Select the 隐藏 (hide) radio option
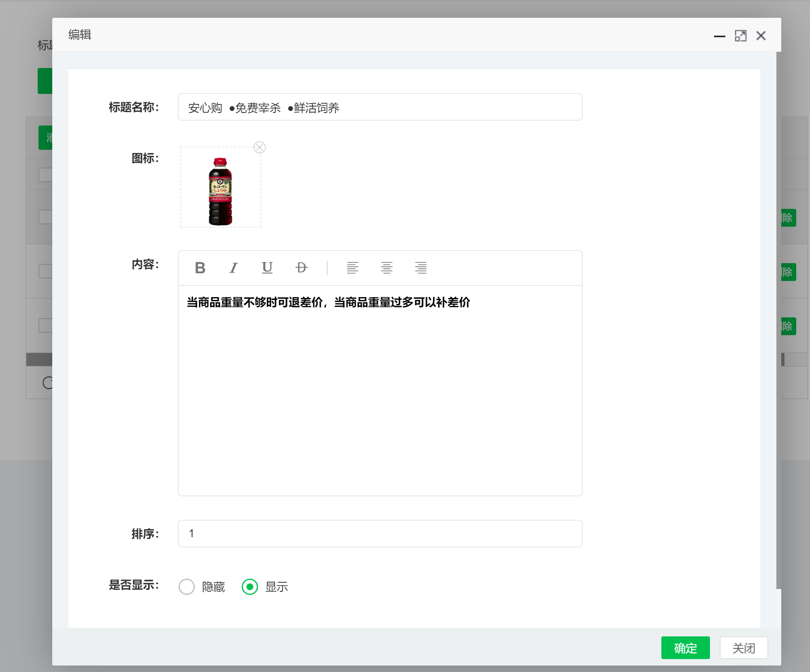This screenshot has width=810, height=672. click(x=187, y=587)
